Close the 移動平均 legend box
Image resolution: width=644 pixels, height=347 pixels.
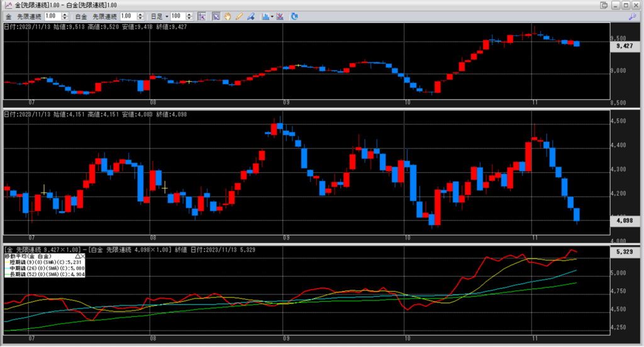pyautogui.click(x=83, y=256)
